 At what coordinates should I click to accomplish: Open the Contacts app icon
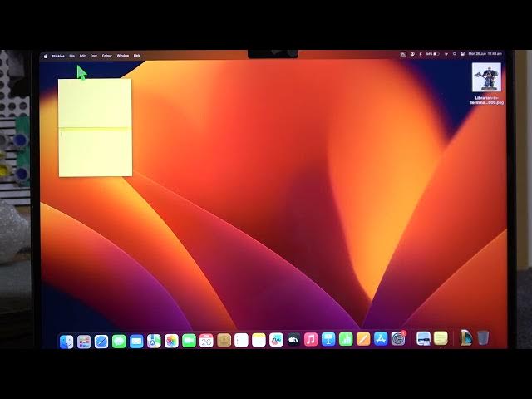coord(224,340)
